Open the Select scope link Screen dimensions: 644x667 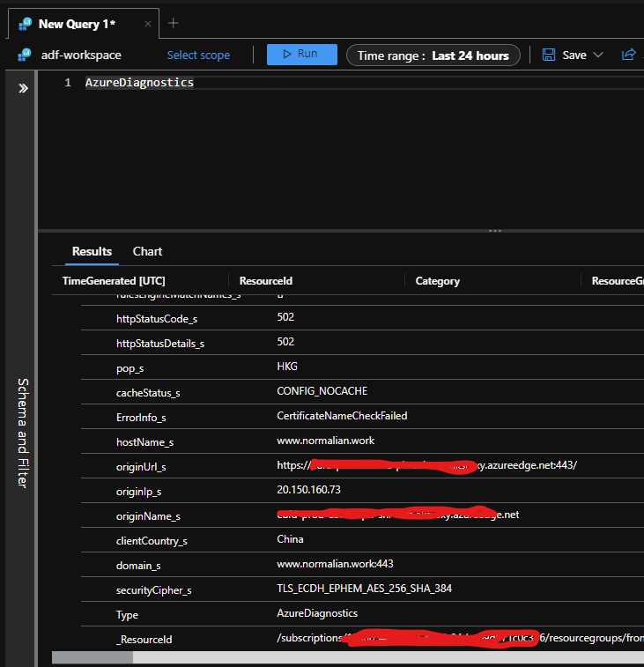tap(198, 56)
